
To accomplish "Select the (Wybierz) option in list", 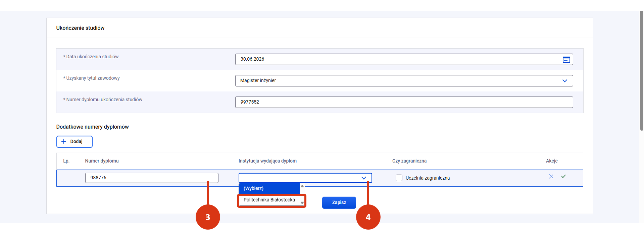I will click(269, 188).
